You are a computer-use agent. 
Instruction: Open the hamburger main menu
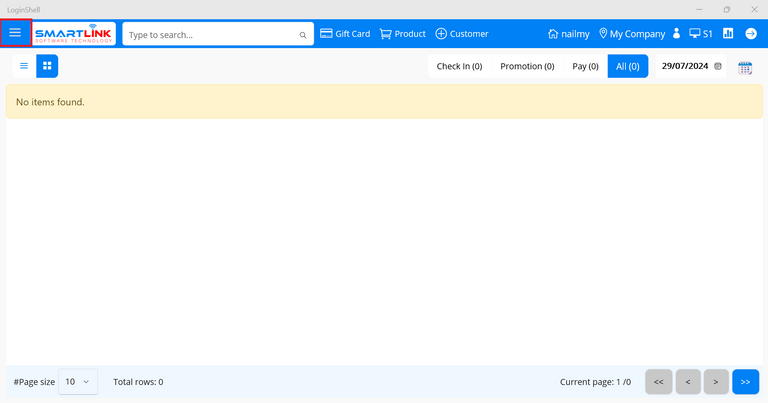tap(16, 33)
